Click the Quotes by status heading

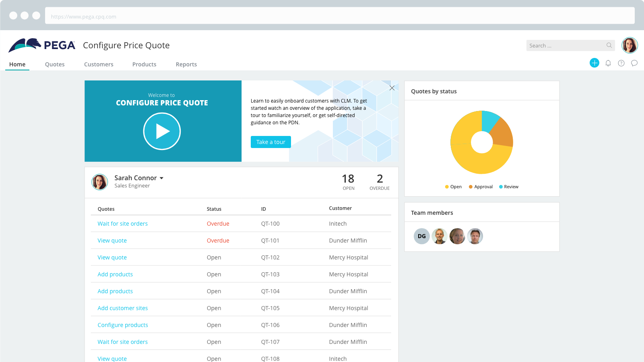point(434,91)
